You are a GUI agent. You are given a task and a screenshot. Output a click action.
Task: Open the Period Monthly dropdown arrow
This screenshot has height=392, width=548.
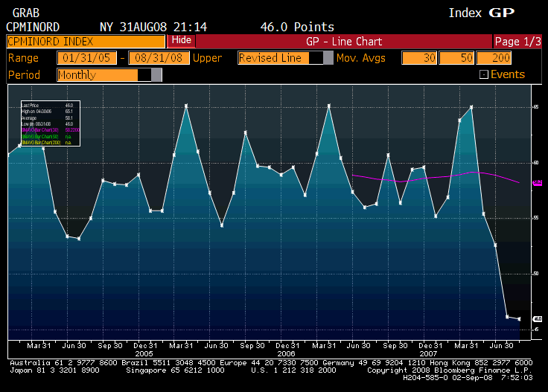tap(156, 75)
